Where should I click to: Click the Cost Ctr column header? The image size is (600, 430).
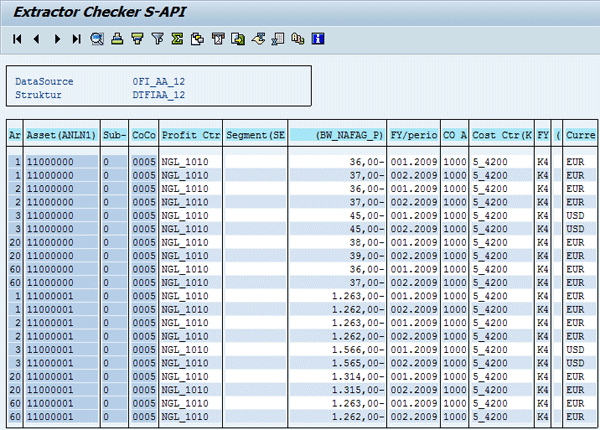pos(501,134)
